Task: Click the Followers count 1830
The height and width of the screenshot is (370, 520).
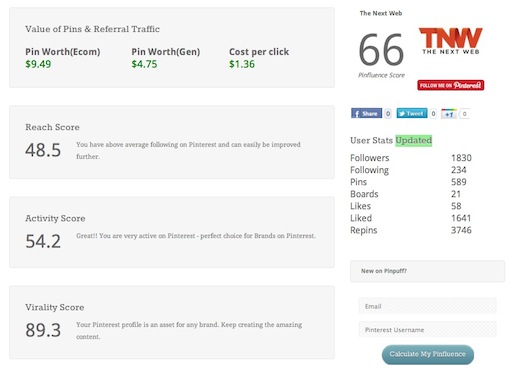Action: coord(461,158)
